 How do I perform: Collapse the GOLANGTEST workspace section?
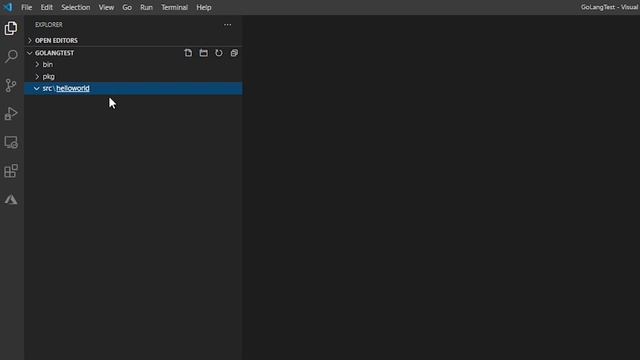click(30, 53)
